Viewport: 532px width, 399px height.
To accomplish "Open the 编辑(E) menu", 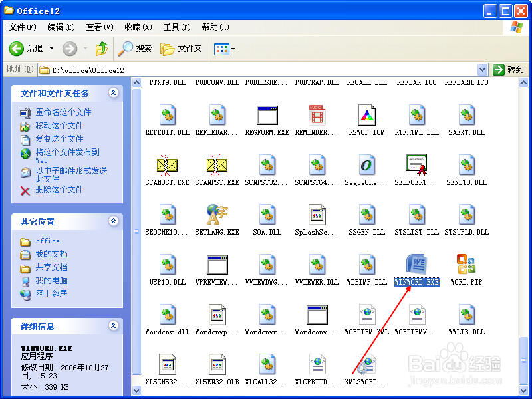I will pyautogui.click(x=61, y=27).
